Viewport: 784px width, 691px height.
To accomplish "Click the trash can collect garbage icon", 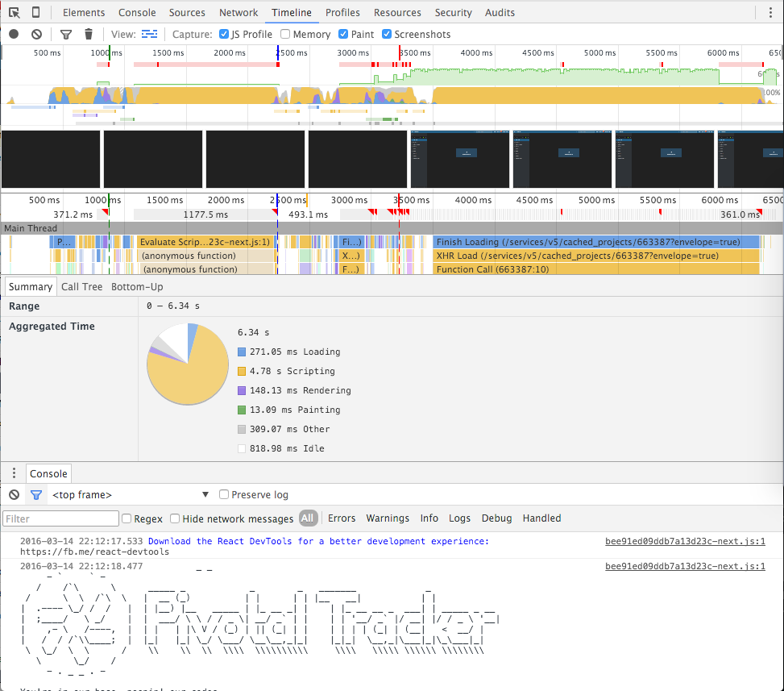I will pyautogui.click(x=89, y=34).
